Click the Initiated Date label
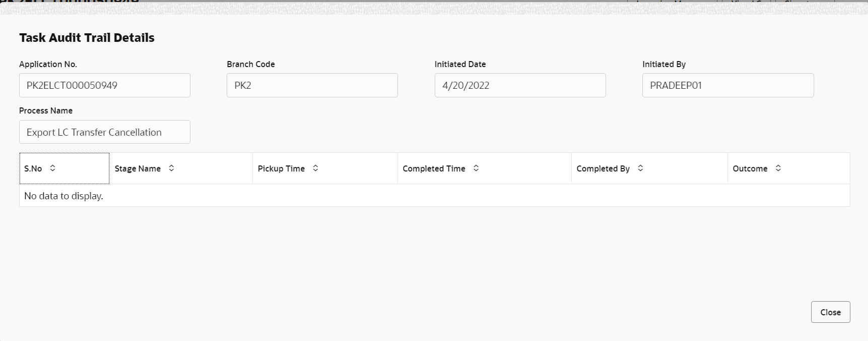Viewport: 868px width, 341px height. coord(460,64)
